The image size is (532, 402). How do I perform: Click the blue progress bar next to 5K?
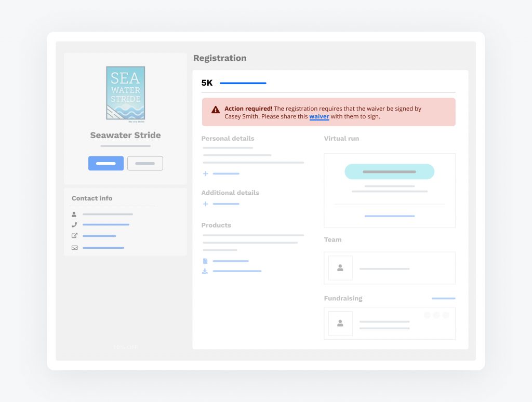(x=243, y=83)
